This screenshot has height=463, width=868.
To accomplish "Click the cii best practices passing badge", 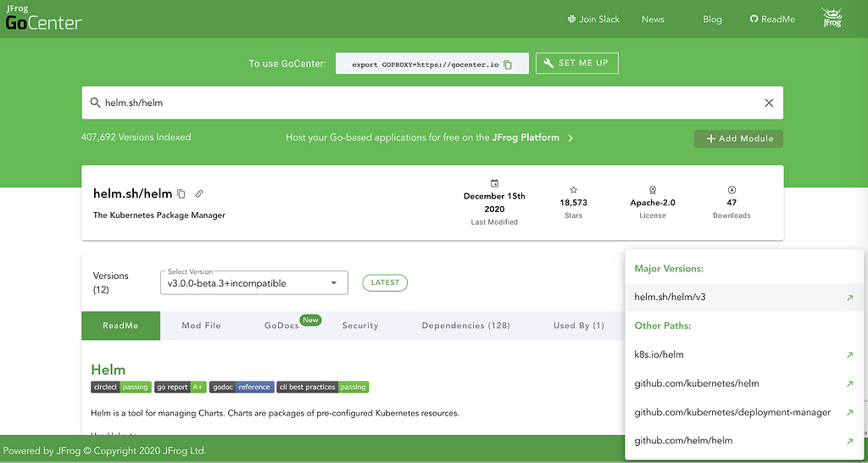I will click(x=323, y=388).
